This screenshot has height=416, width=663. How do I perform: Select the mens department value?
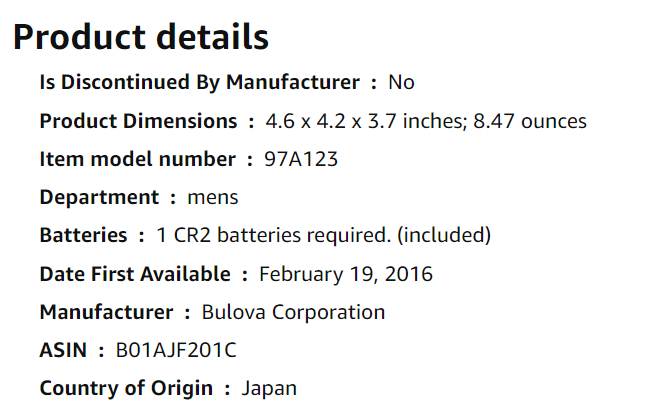tap(213, 198)
